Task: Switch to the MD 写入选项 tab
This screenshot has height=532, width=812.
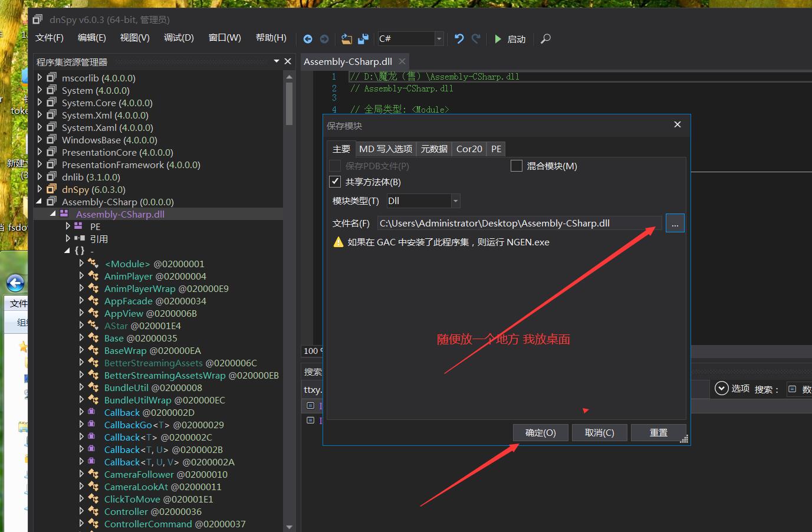Action: (x=385, y=149)
